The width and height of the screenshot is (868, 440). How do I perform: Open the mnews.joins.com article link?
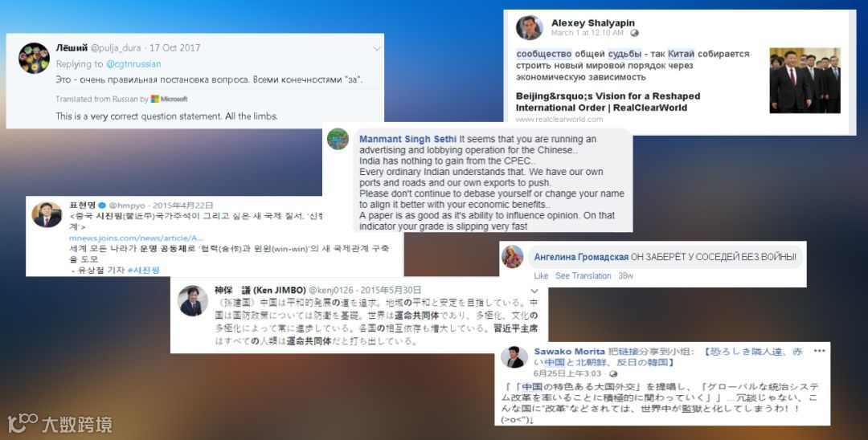pos(136,238)
